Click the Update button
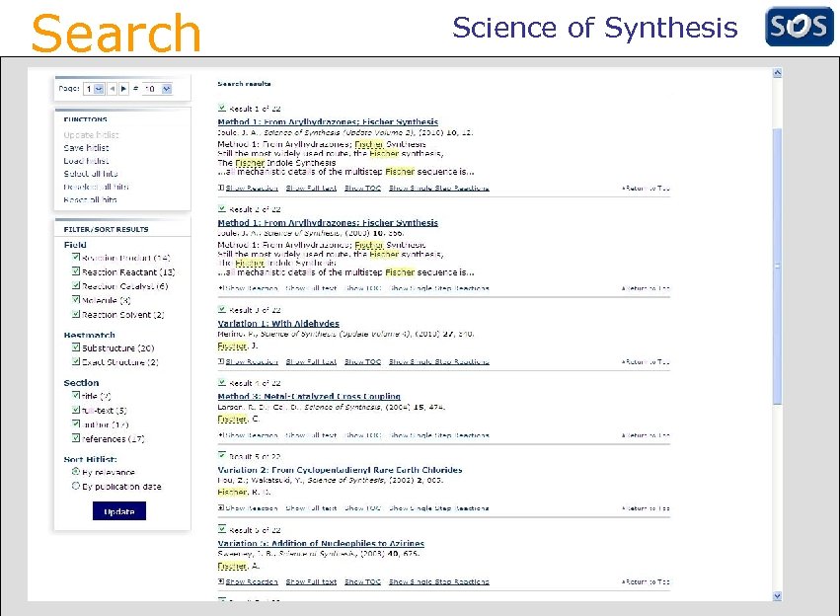840x616 pixels. point(118,511)
